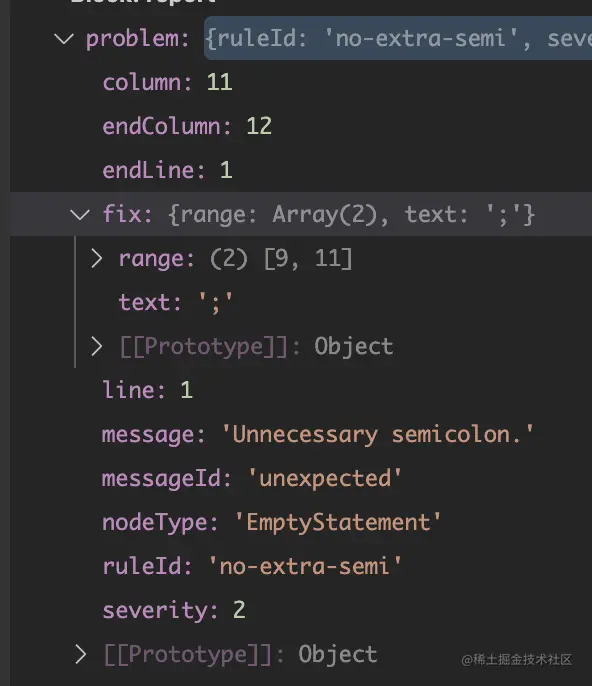
Task: Select the line: 1 property
Action: (147, 390)
